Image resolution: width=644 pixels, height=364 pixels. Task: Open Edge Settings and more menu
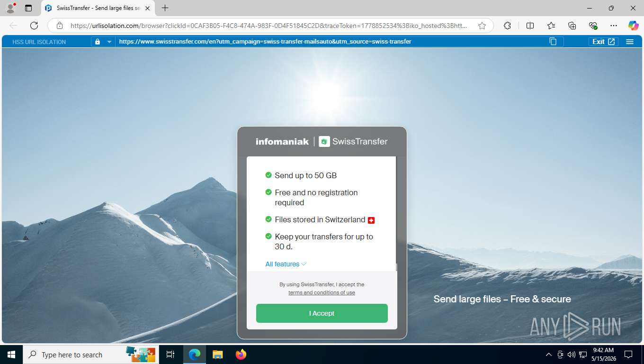614,26
